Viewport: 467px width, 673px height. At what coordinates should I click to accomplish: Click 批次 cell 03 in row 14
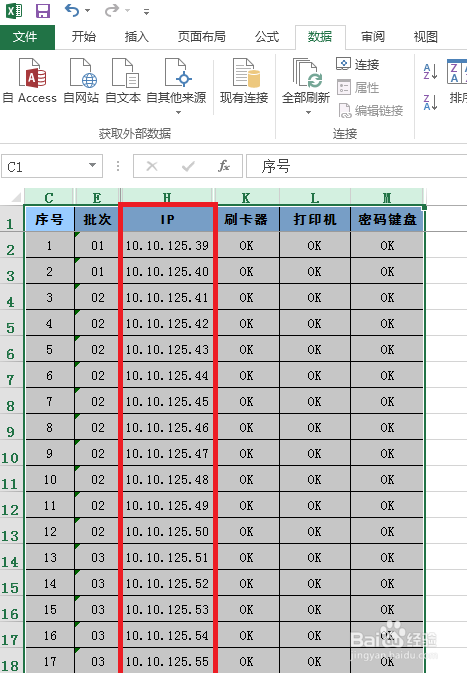[97, 558]
